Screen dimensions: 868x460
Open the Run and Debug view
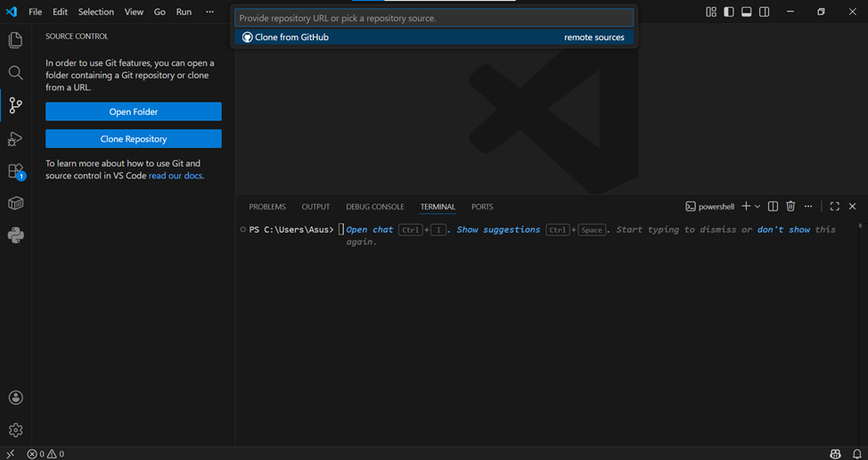coord(15,138)
